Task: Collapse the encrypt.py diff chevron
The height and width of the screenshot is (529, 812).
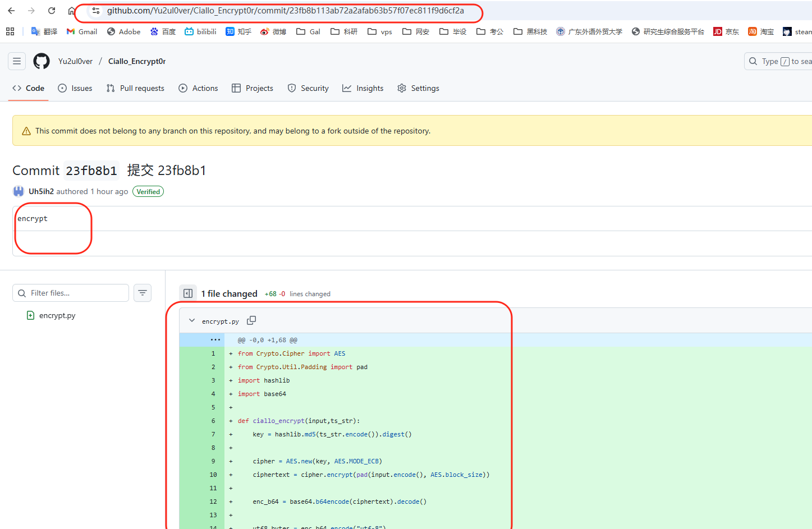Action: 192,321
